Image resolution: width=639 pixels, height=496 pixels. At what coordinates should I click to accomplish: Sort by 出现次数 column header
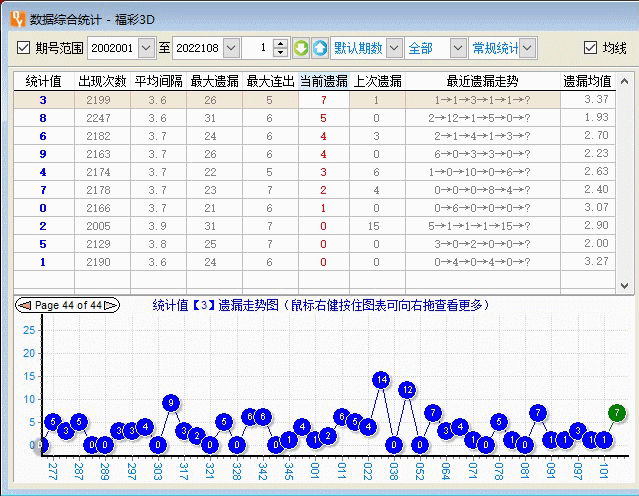click(102, 81)
